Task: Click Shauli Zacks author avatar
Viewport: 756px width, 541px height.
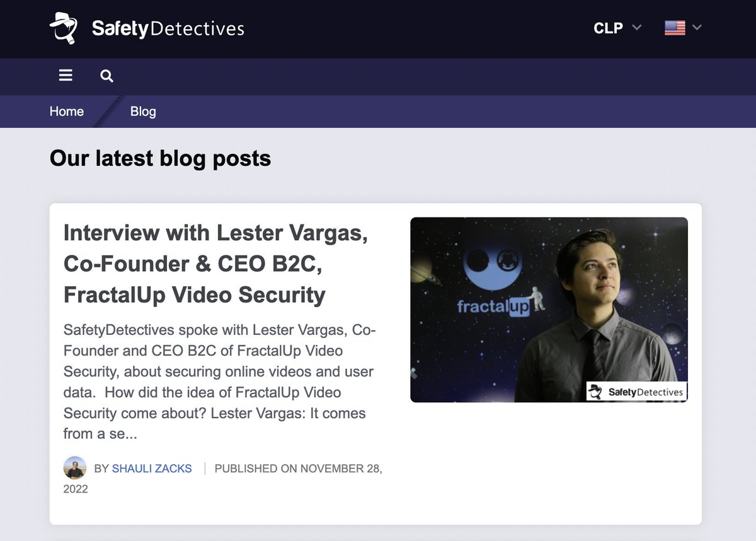Action: [x=75, y=468]
